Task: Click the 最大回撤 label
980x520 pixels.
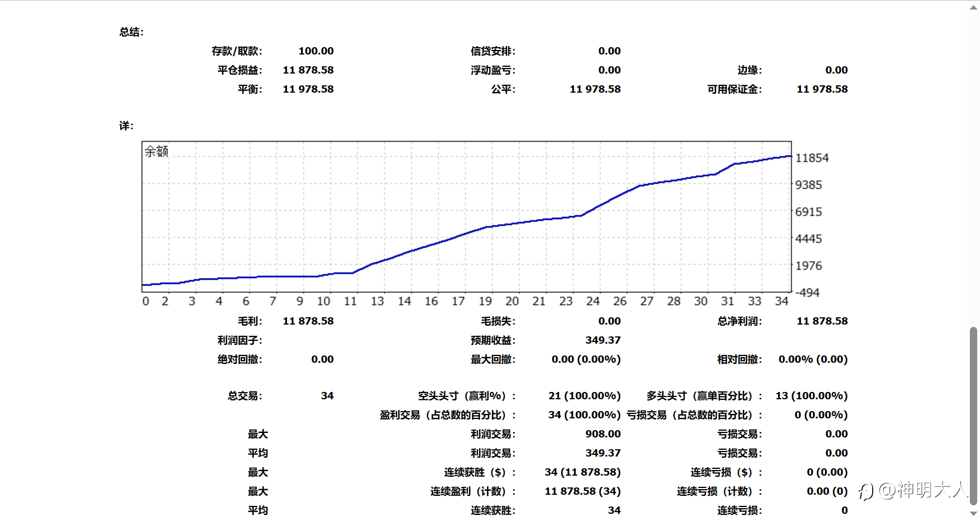Action: pyautogui.click(x=493, y=359)
